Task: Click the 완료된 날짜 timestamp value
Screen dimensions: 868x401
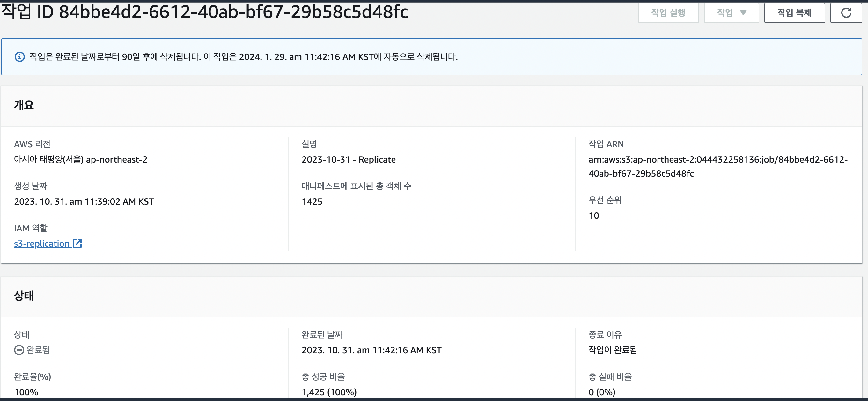Action: click(x=371, y=350)
